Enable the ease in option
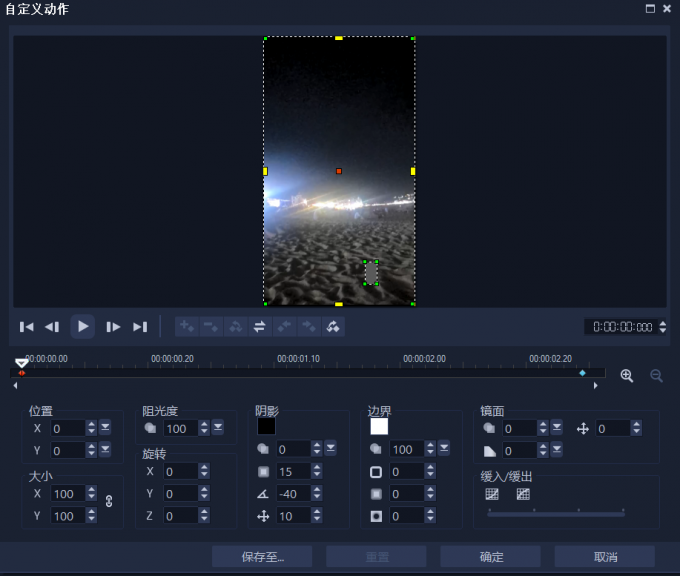The height and width of the screenshot is (576, 680). point(492,494)
